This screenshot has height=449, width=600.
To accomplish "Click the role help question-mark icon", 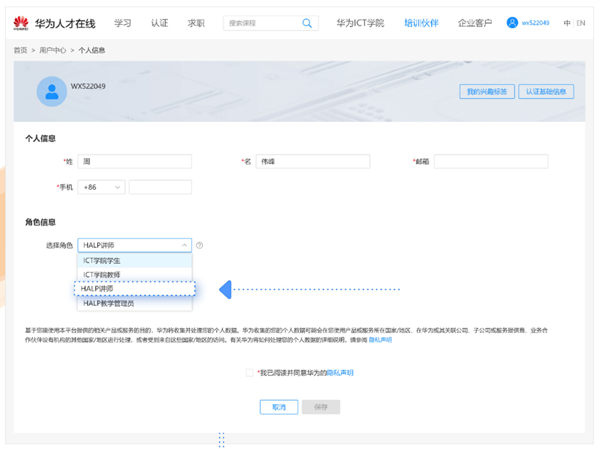I will pos(199,245).
